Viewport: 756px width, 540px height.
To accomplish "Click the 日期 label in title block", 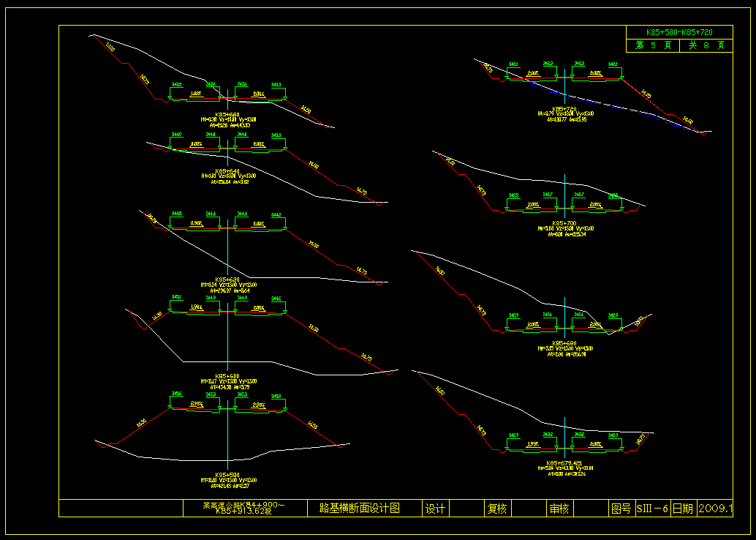I will pos(683,509).
